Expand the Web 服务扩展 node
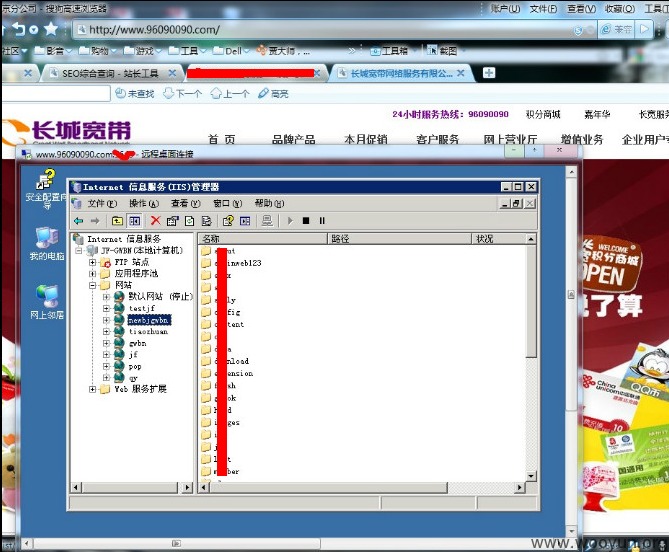 [x=92, y=389]
